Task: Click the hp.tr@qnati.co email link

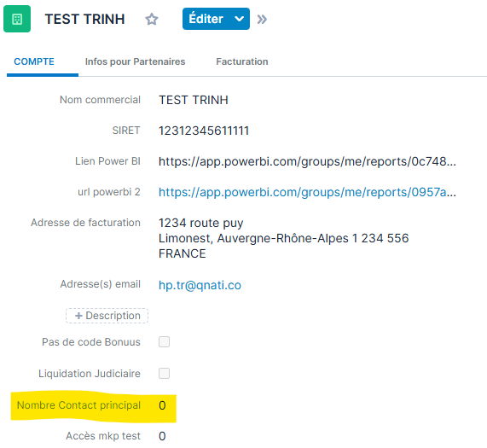Action: pos(200,285)
